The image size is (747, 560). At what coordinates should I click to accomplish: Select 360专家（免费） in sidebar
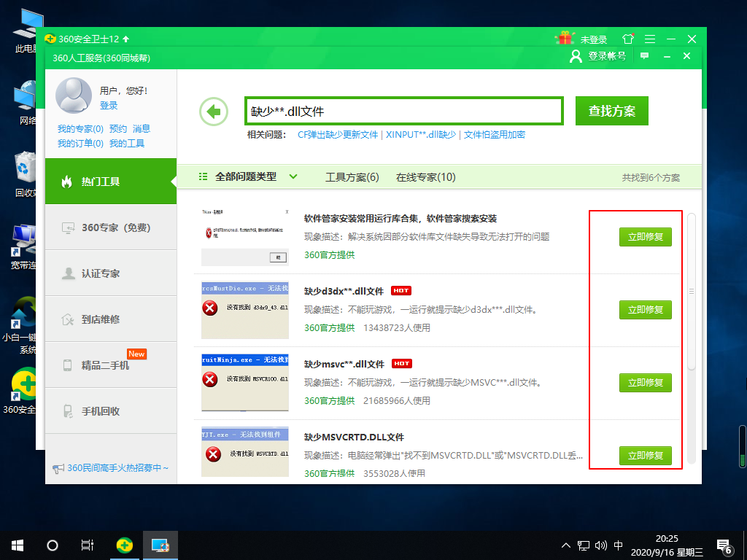point(111,227)
